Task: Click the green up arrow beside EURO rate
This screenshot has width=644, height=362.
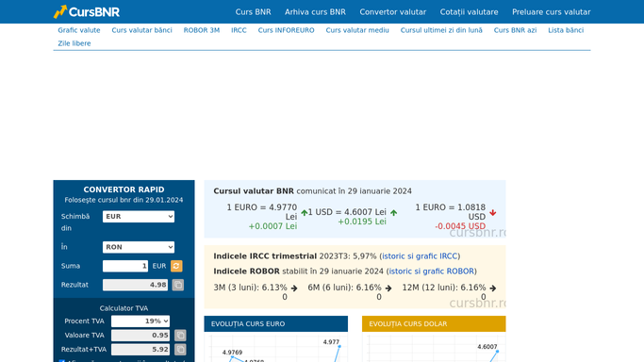Action: click(305, 213)
